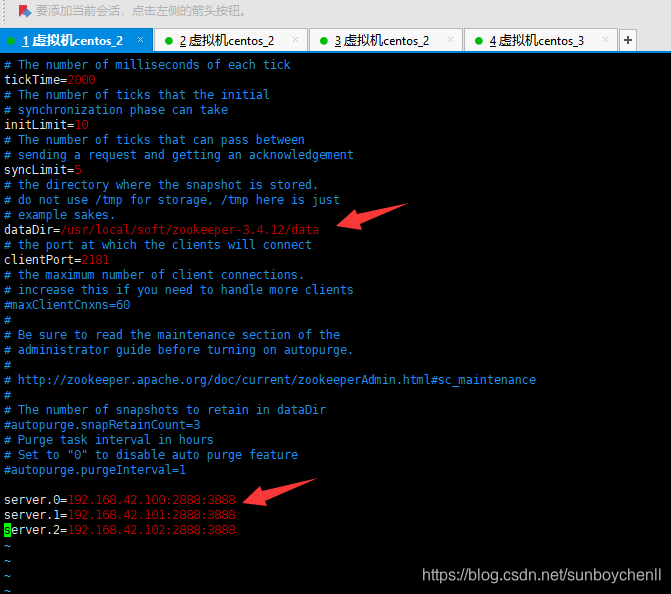This screenshot has width=671, height=594.
Task: Click comment 'The number of snapshots to retain in dataDir'
Action: pyautogui.click(x=172, y=410)
